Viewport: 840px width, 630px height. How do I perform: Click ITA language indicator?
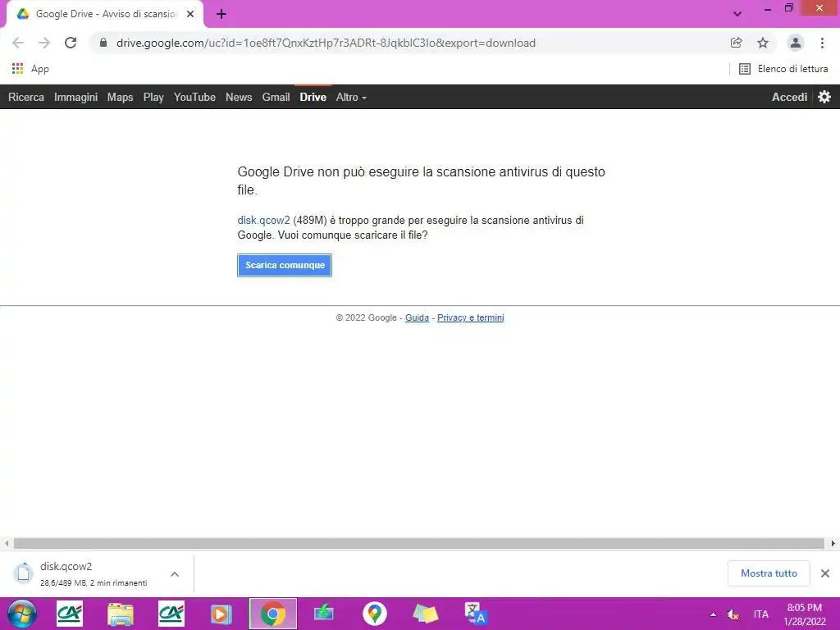coord(760,614)
